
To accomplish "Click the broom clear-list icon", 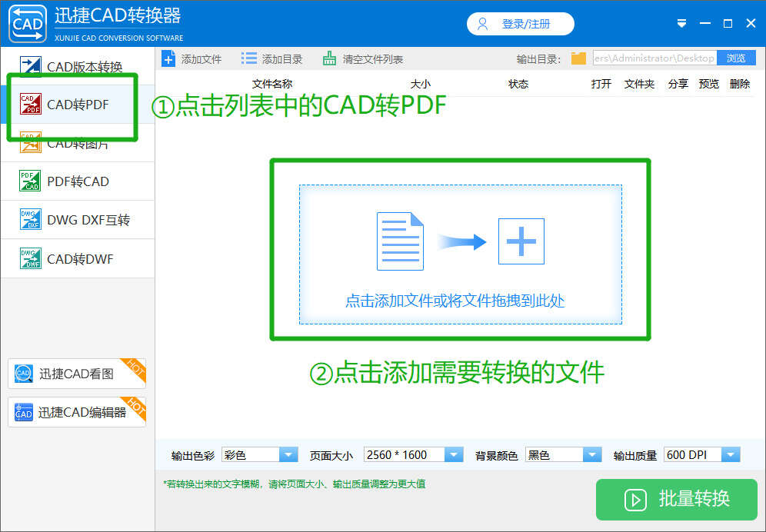I will [329, 58].
